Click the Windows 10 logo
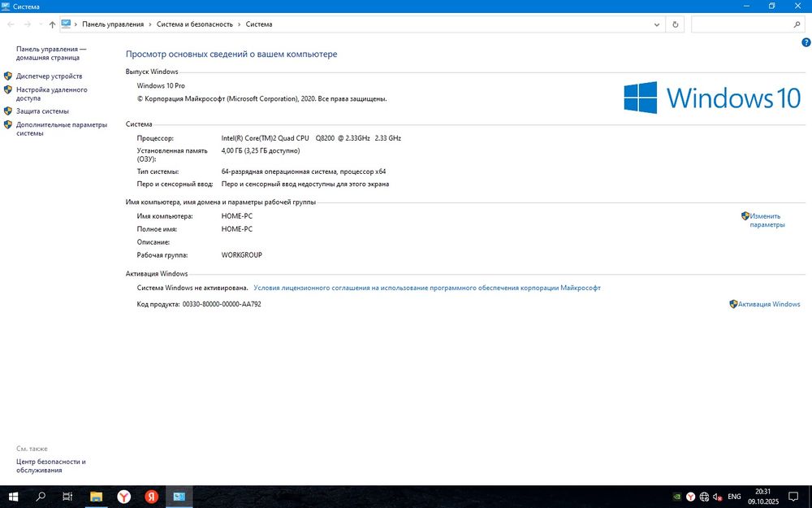 click(x=712, y=98)
